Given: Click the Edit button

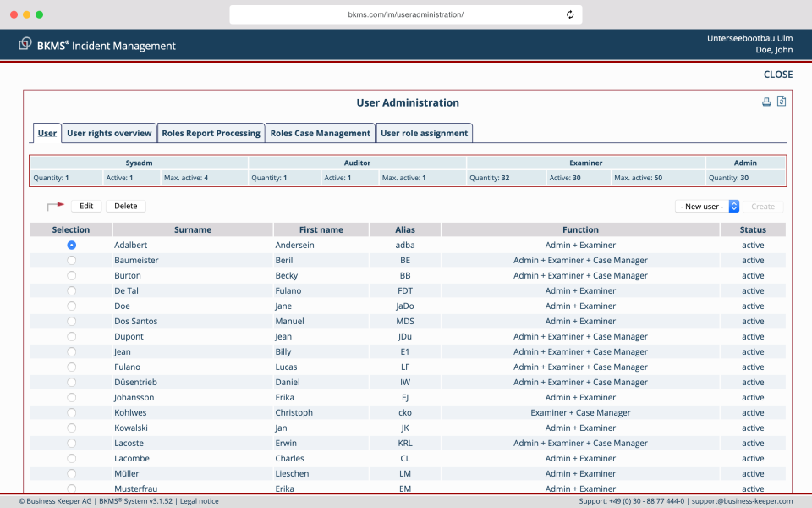Looking at the screenshot, I should click(x=86, y=206).
